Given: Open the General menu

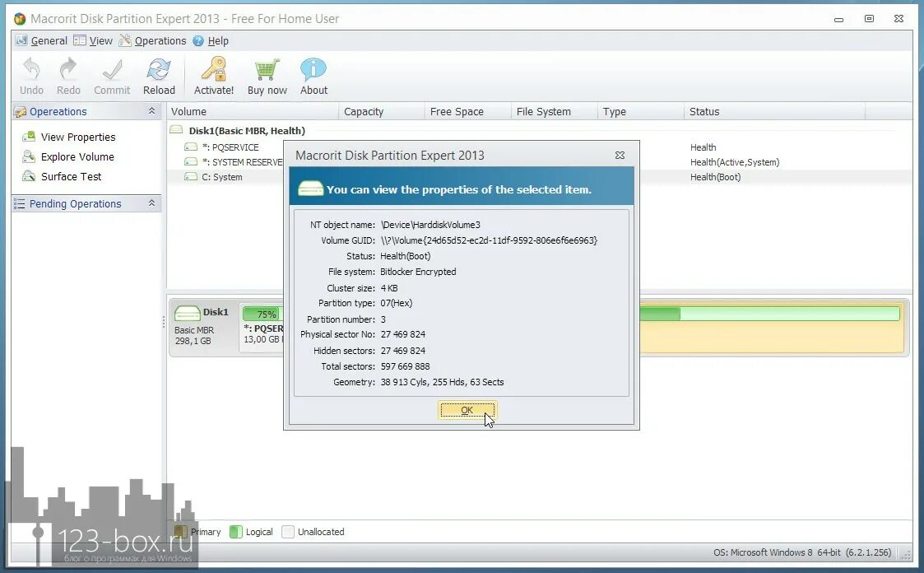Looking at the screenshot, I should point(41,40).
